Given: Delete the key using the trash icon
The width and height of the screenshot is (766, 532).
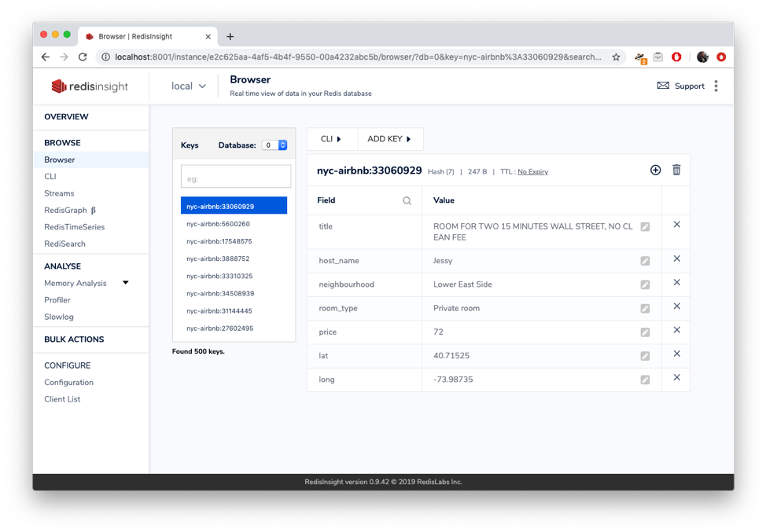Looking at the screenshot, I should [676, 170].
